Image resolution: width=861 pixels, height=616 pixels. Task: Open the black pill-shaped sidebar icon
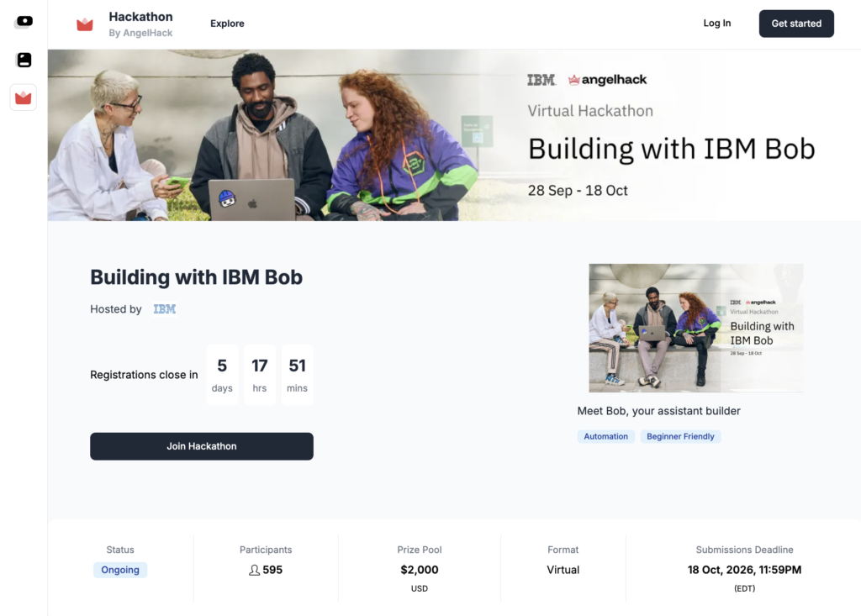tap(24, 21)
